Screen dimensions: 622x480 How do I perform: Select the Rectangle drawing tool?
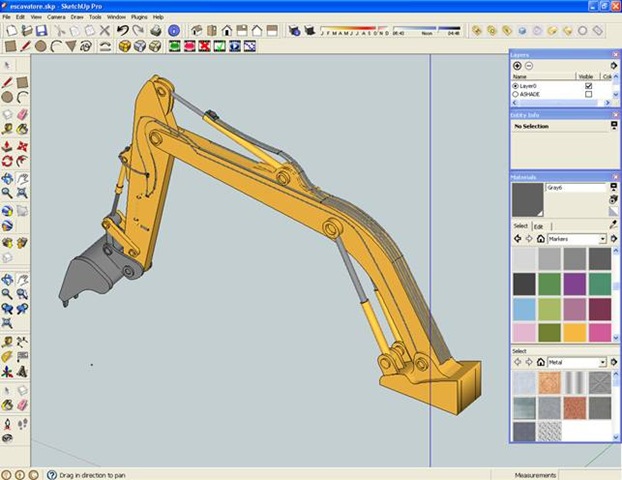(x=10, y=46)
